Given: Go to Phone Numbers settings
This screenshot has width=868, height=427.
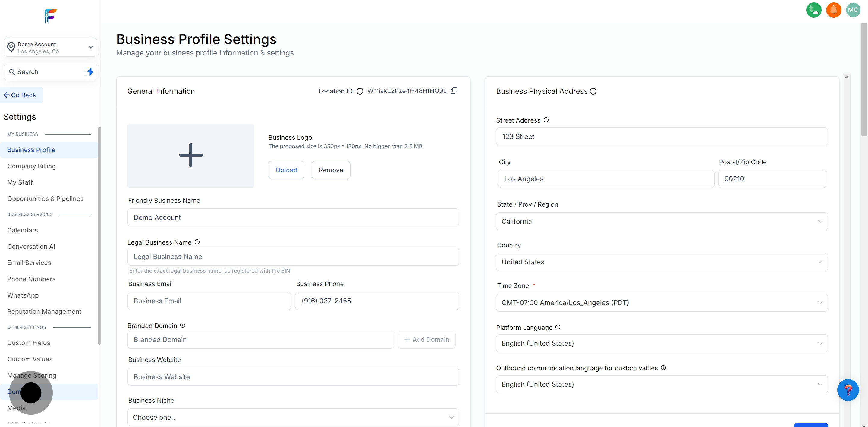Looking at the screenshot, I should 31,279.
